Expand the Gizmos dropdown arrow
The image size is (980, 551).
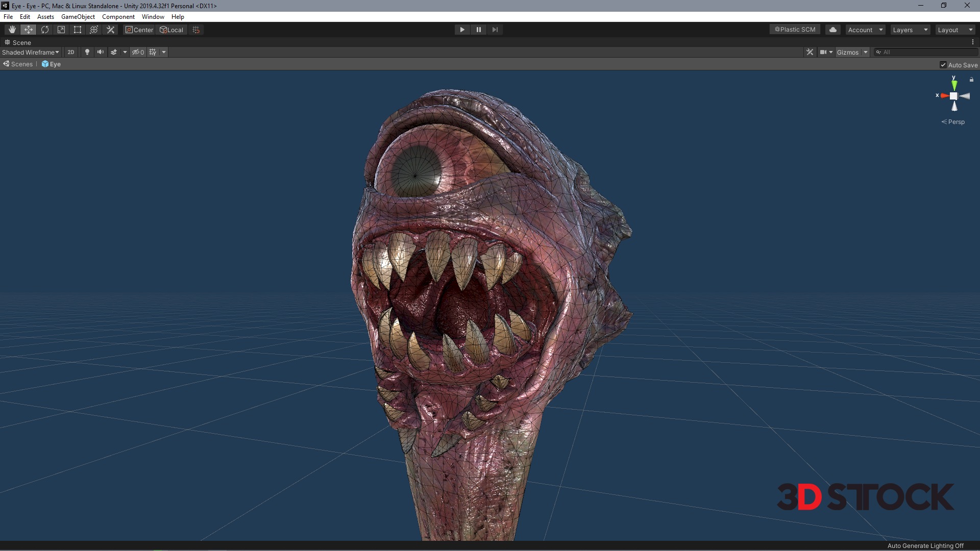click(x=866, y=52)
